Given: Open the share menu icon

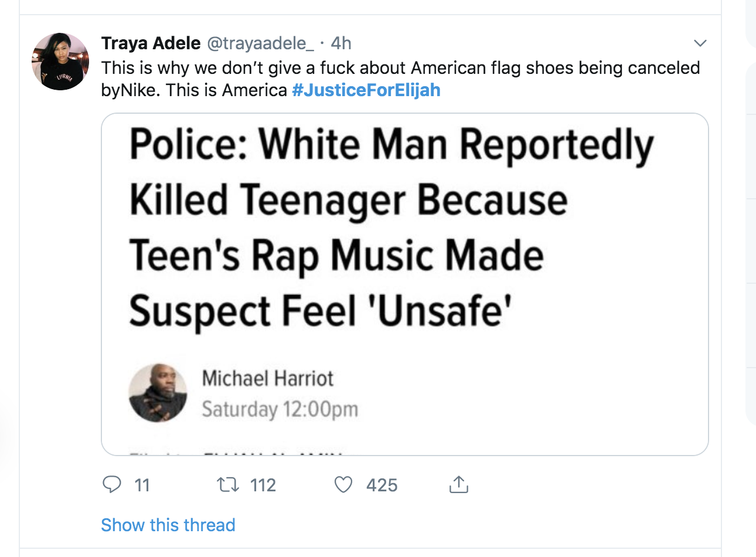Looking at the screenshot, I should tap(458, 485).
